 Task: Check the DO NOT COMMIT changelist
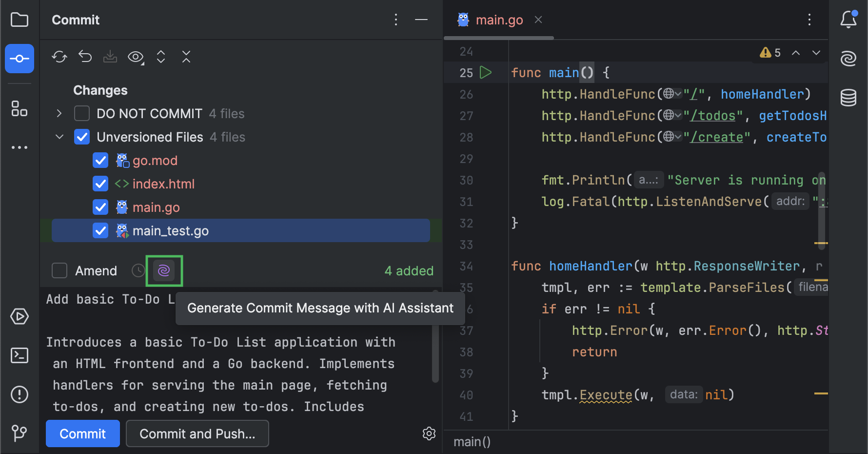(81, 113)
